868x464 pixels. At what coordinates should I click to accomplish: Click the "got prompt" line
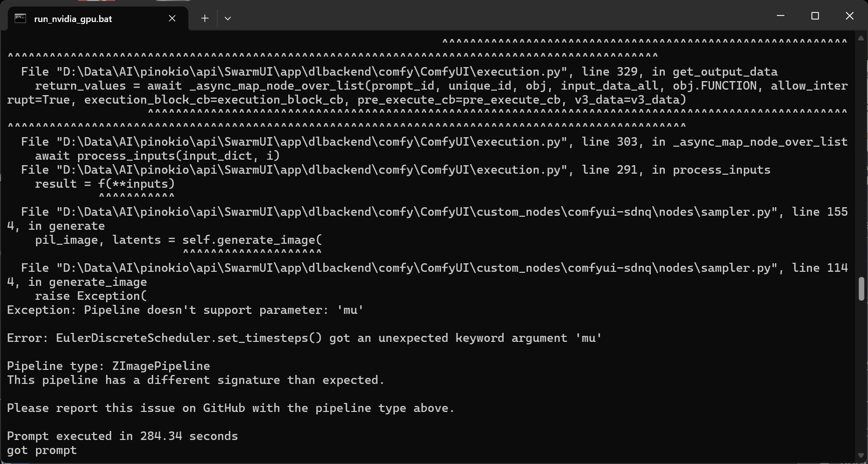pos(42,450)
